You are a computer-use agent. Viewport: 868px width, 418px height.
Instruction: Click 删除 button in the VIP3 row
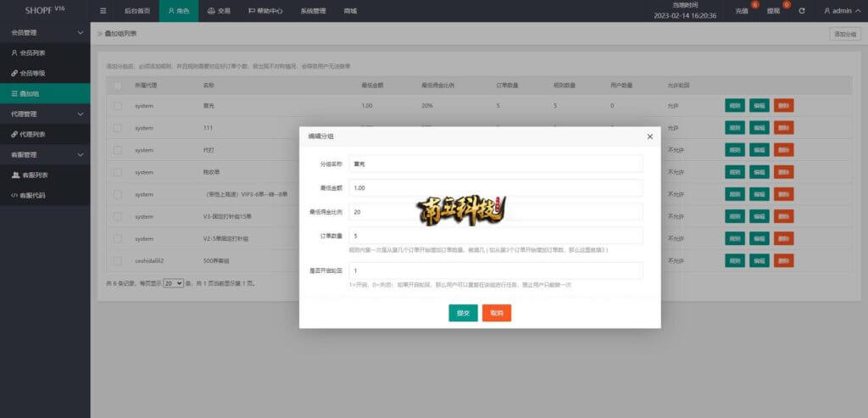(x=783, y=194)
